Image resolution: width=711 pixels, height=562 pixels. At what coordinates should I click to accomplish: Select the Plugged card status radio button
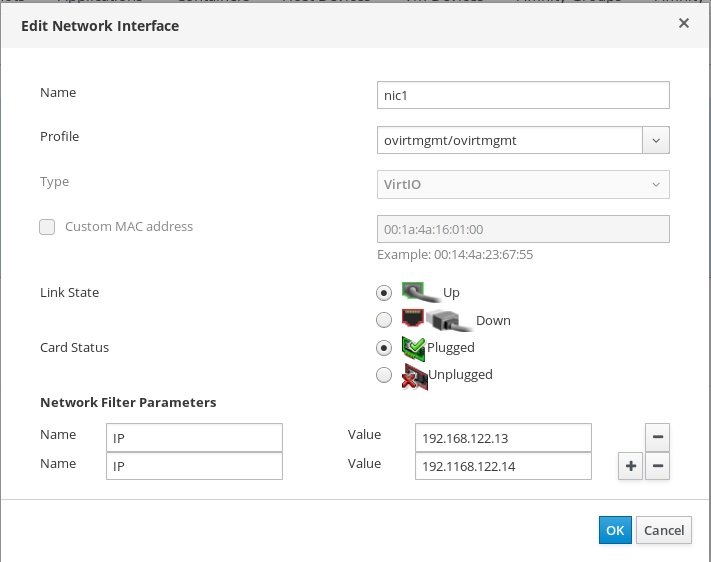[384, 349]
